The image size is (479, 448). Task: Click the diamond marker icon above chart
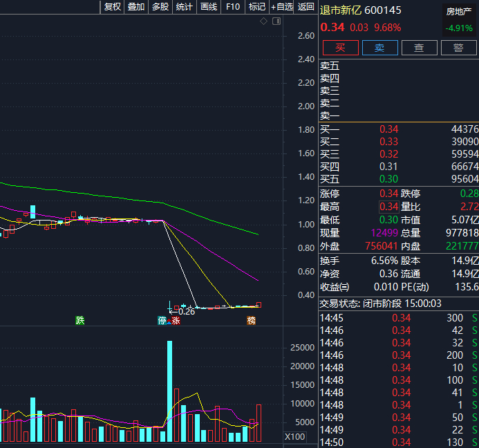point(263,21)
